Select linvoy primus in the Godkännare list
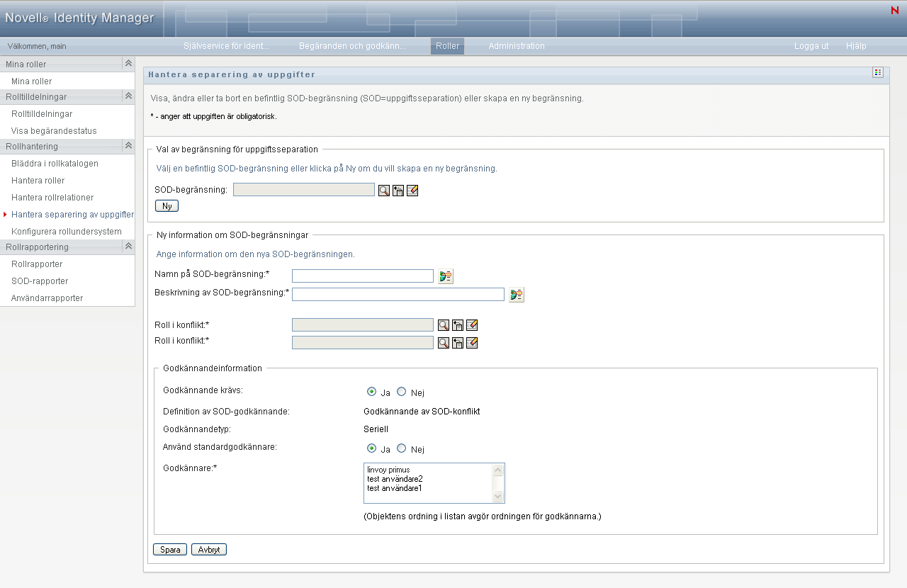This screenshot has width=907, height=588. click(388, 470)
